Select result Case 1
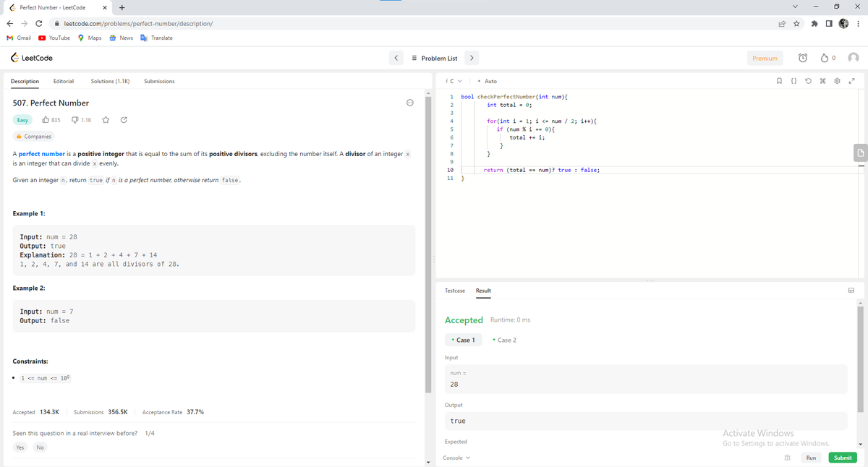Screen dimensions: 868x467 (462, 340)
